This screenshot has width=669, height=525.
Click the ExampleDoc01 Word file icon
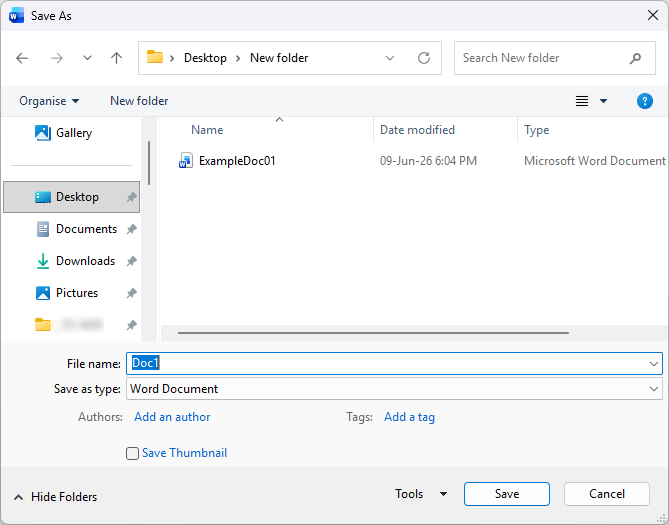point(186,161)
